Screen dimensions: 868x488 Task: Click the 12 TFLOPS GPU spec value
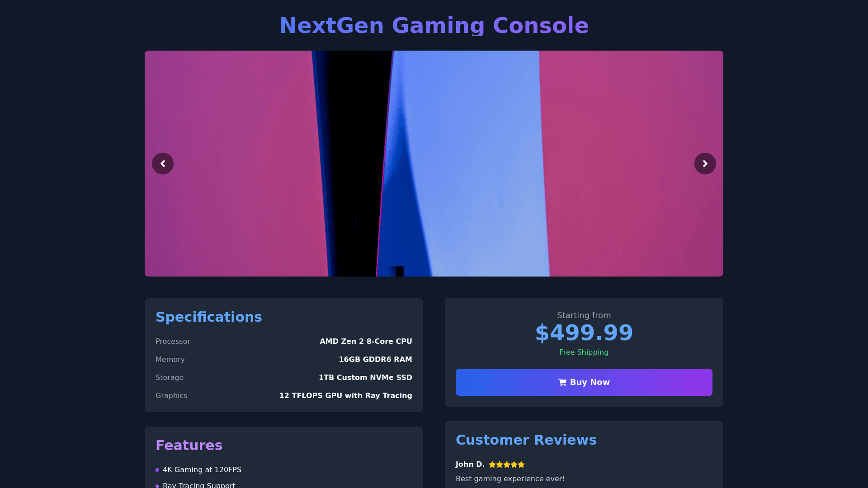[x=345, y=396]
